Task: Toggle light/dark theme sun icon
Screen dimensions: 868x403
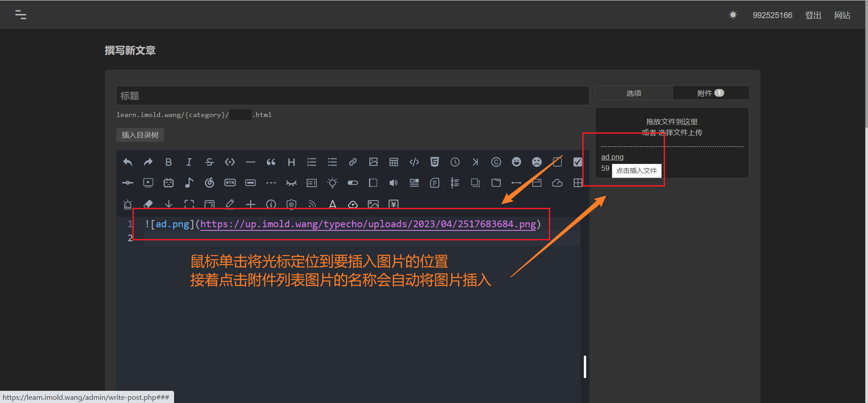Action: pos(733,15)
